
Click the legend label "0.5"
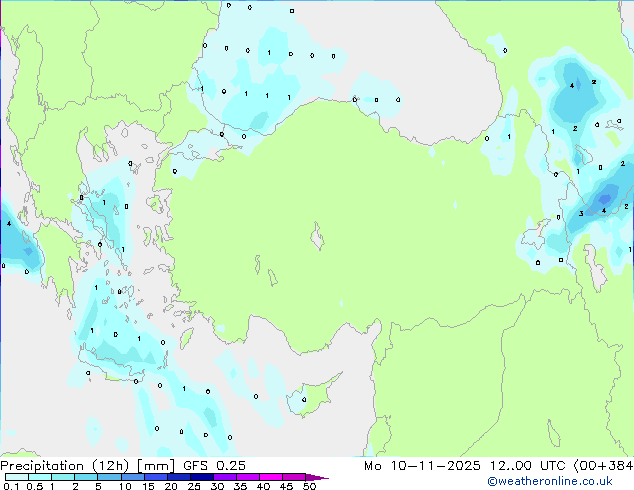coord(35,486)
